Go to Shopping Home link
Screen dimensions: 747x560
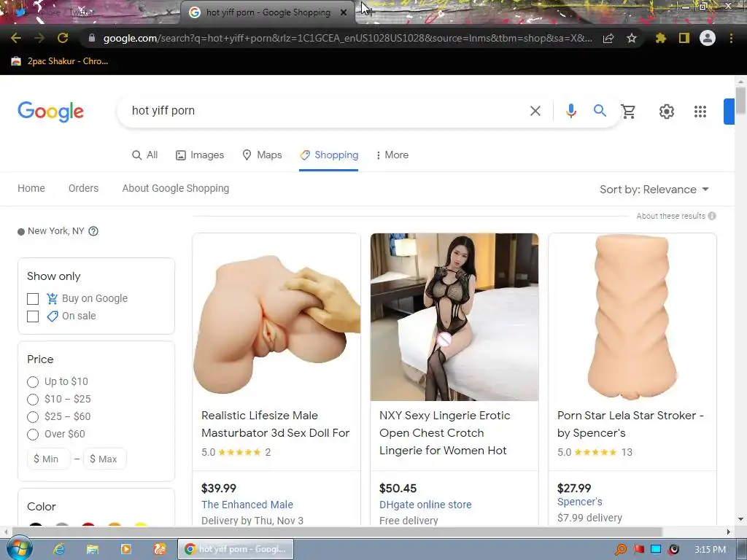(31, 188)
